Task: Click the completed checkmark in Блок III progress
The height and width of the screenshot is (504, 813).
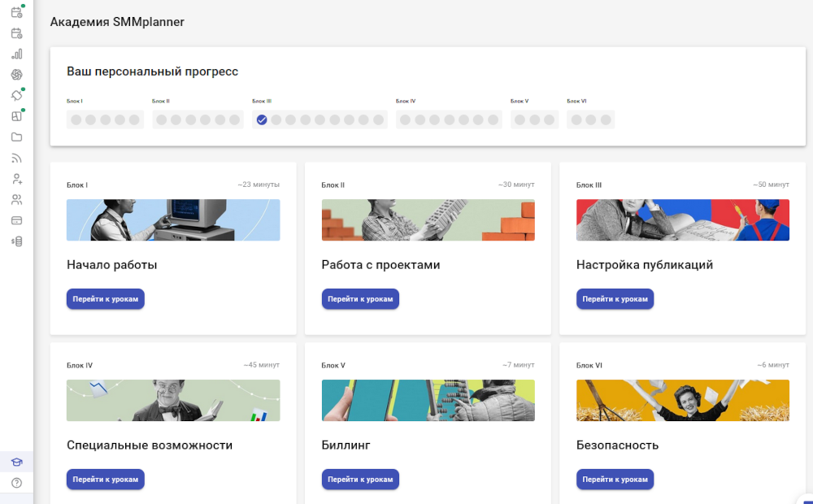Action: click(x=262, y=119)
